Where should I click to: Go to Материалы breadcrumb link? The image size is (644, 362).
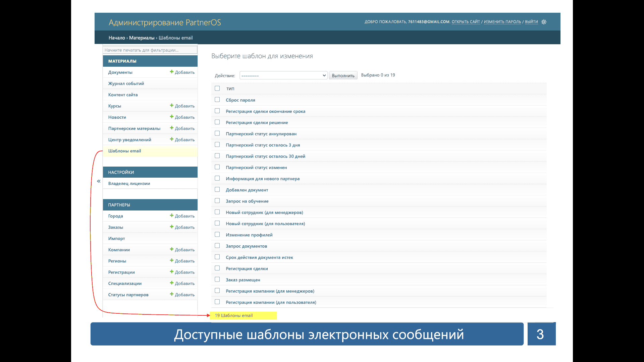click(x=142, y=38)
